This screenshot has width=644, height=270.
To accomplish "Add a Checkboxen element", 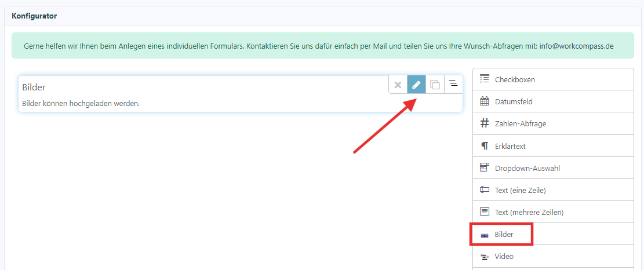I will 553,79.
